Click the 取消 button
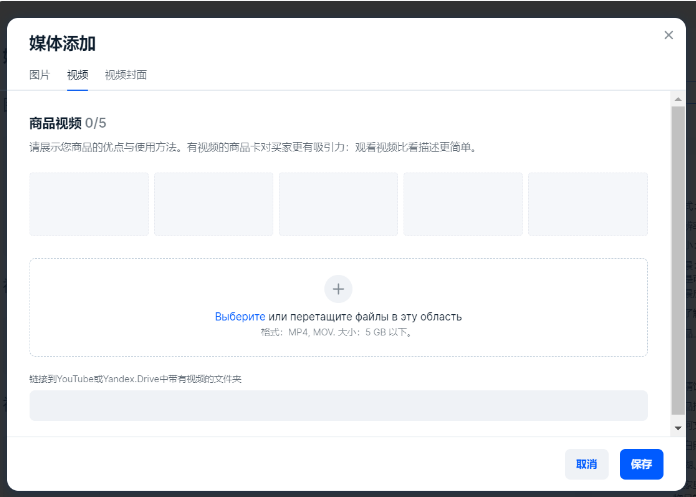The width and height of the screenshot is (696, 497). tap(586, 464)
